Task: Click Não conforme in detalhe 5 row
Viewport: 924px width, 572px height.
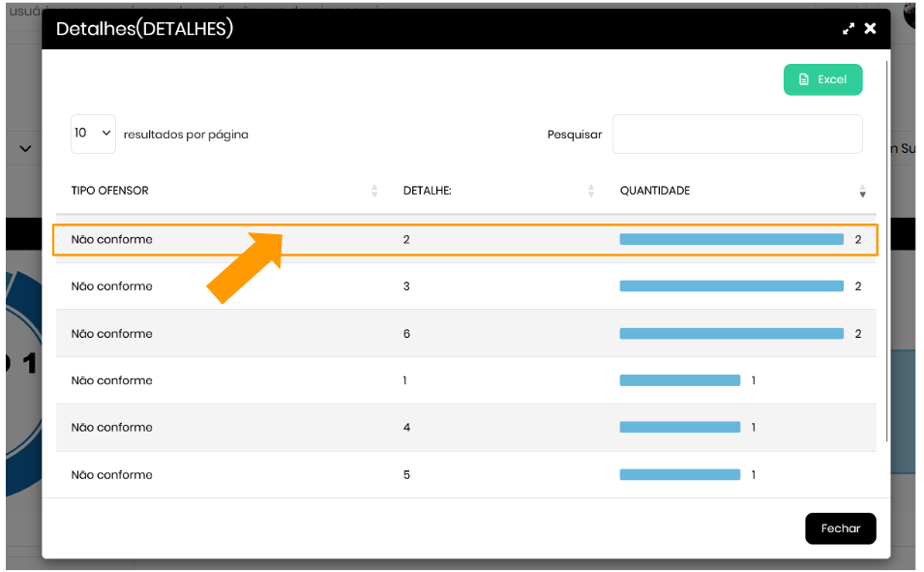Action: click(111, 475)
